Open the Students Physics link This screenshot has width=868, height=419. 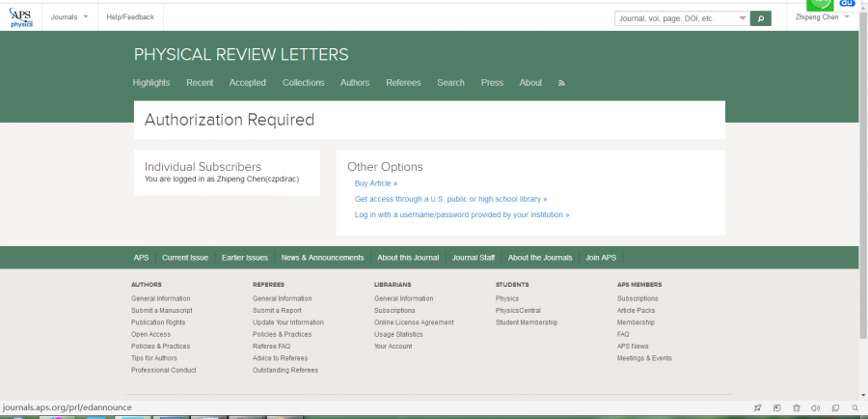tap(507, 298)
